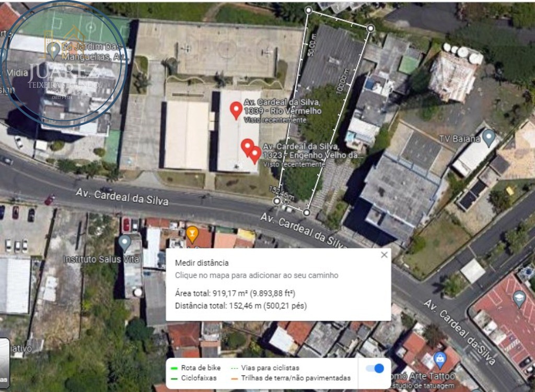Open the TV Baiana place label
This screenshot has height=392, width=535.
point(460,139)
